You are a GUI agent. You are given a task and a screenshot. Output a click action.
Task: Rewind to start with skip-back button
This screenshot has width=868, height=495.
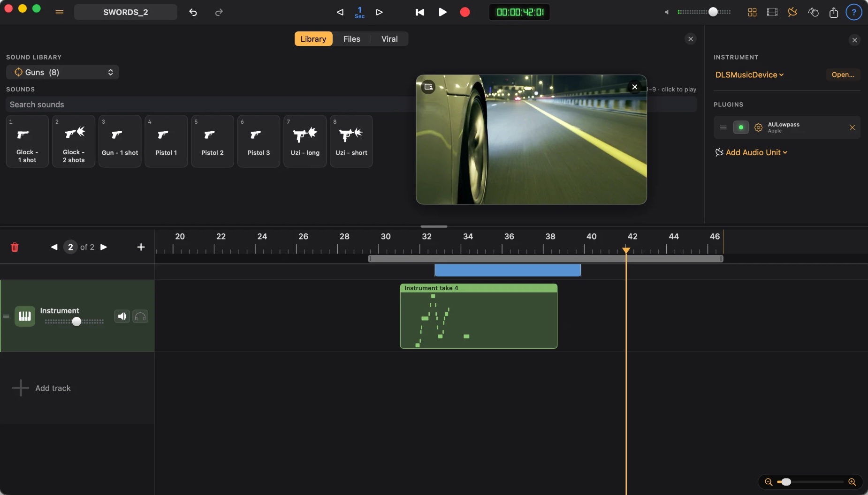[420, 12]
